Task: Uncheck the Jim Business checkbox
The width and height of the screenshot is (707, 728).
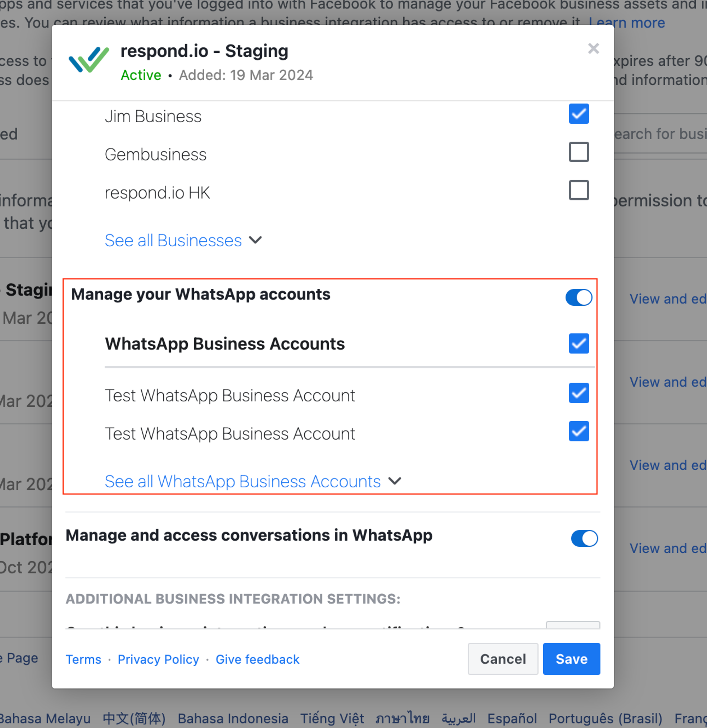Action: (x=578, y=114)
